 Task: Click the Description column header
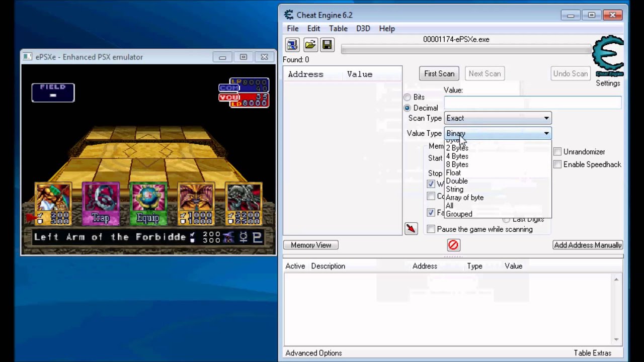click(x=328, y=266)
